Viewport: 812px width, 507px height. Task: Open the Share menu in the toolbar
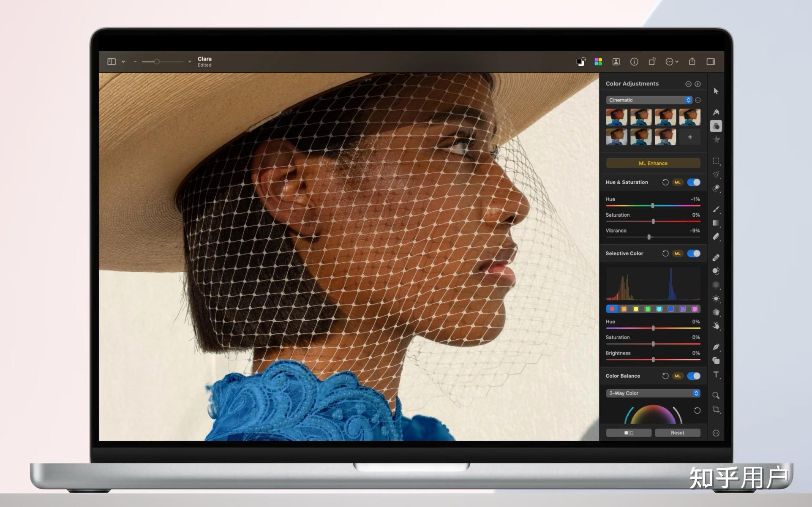coord(692,62)
